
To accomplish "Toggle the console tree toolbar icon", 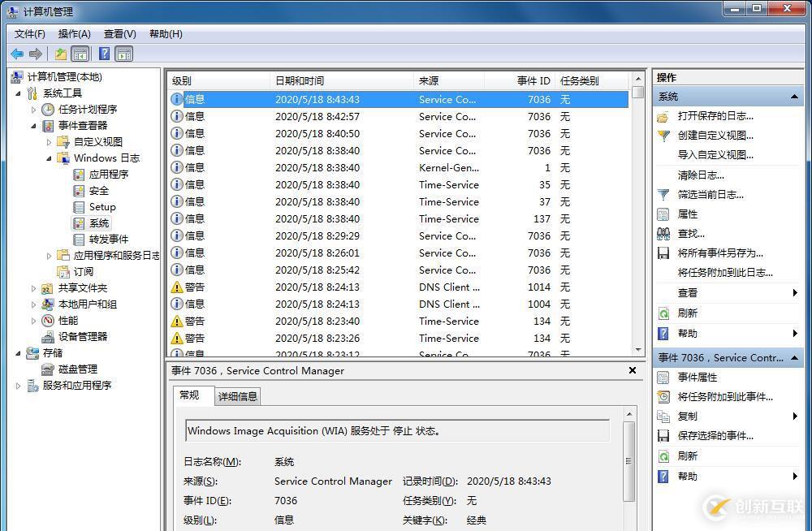I will tap(80, 54).
